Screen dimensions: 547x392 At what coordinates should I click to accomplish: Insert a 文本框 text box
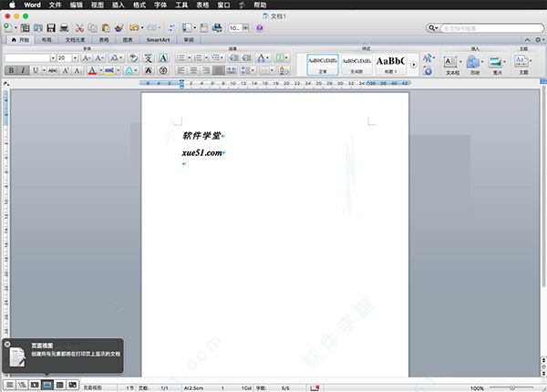point(452,66)
